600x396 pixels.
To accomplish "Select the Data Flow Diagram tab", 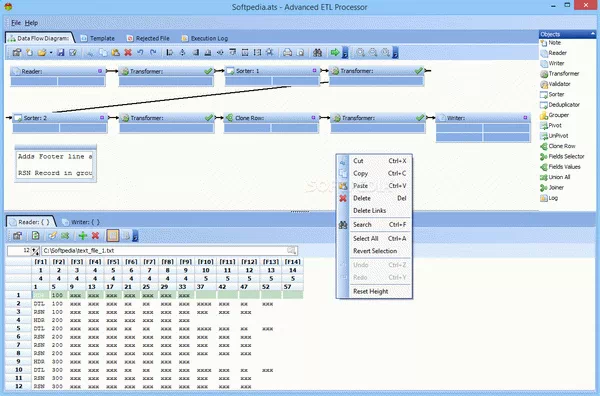I will tap(39, 38).
